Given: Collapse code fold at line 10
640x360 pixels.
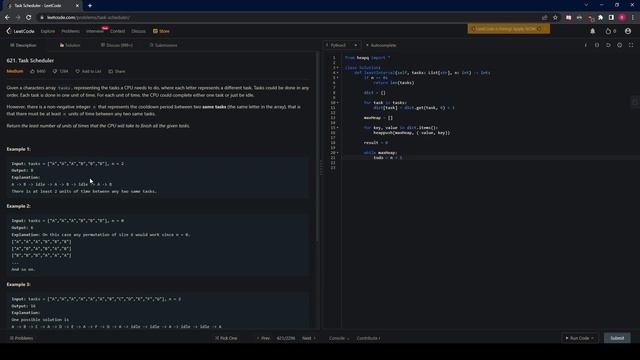Looking at the screenshot, I should click(338, 103).
